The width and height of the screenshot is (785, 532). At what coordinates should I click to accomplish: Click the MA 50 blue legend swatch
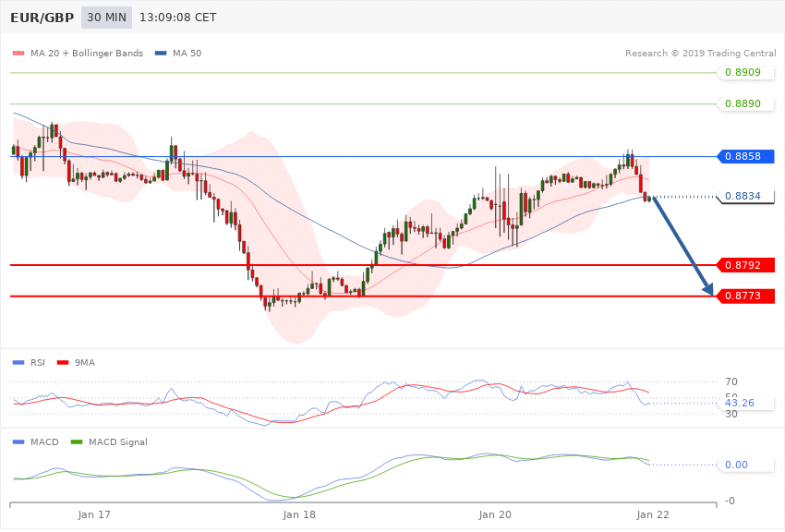(161, 53)
